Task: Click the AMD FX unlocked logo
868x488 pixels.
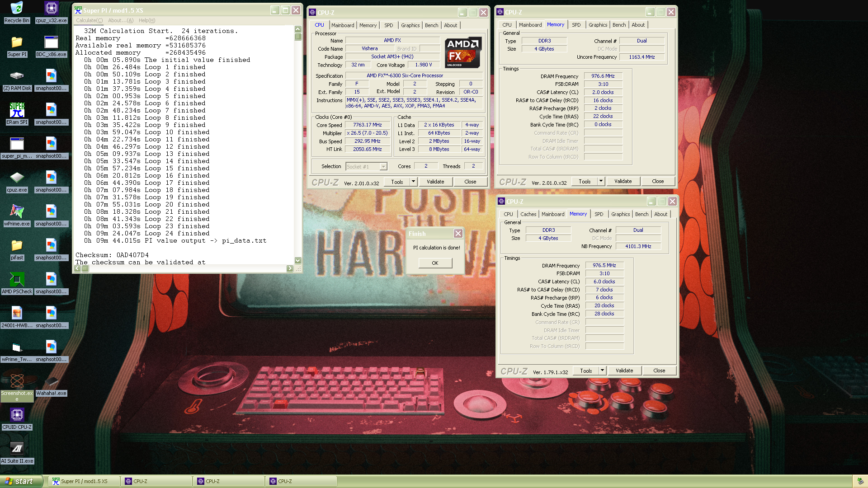Action: (x=463, y=52)
